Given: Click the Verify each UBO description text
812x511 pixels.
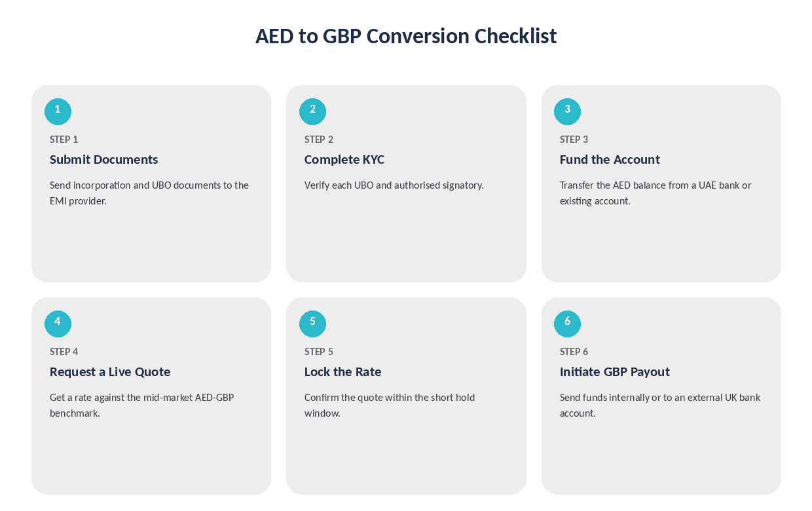Looking at the screenshot, I should coord(394,185).
